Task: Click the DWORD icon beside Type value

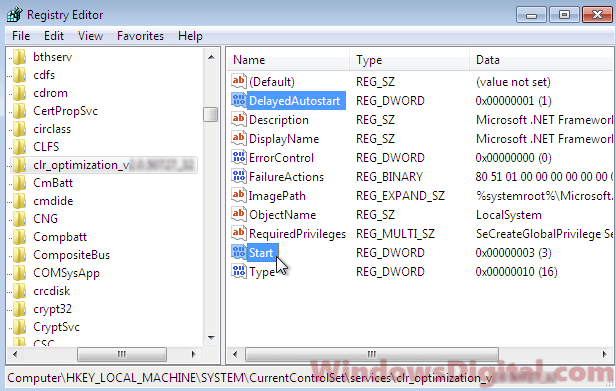Action: click(238, 272)
